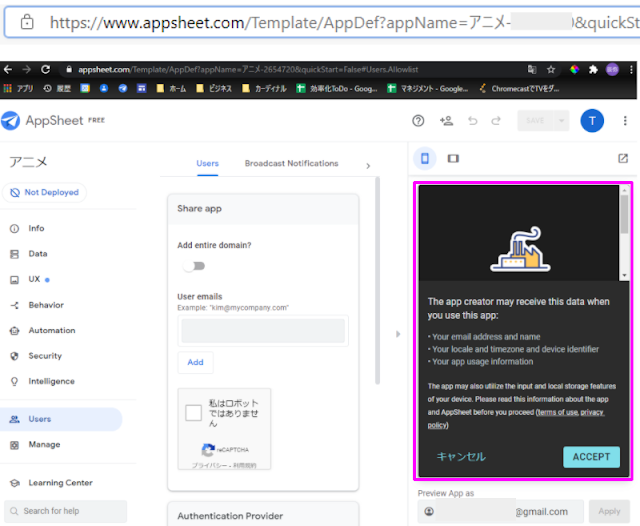The image size is (640, 526).
Task: Click the share app add-person icon
Action: 446,121
